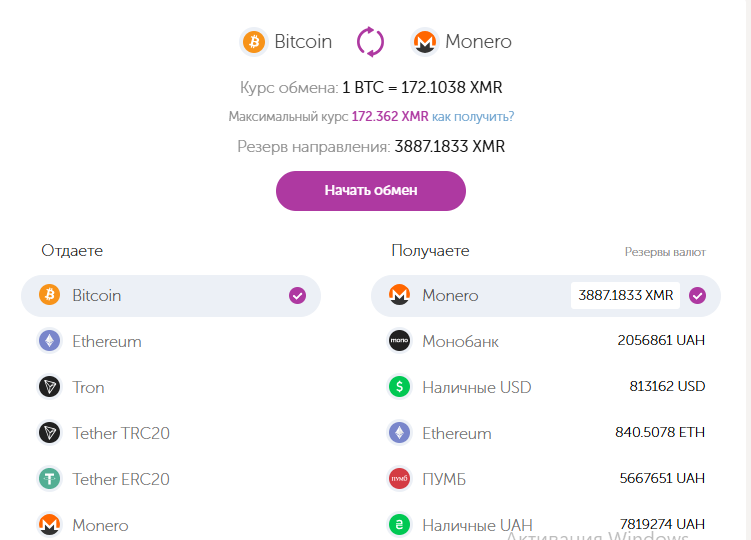Click the "Резервы валют" column label
The height and width of the screenshot is (540, 751).
tap(665, 252)
